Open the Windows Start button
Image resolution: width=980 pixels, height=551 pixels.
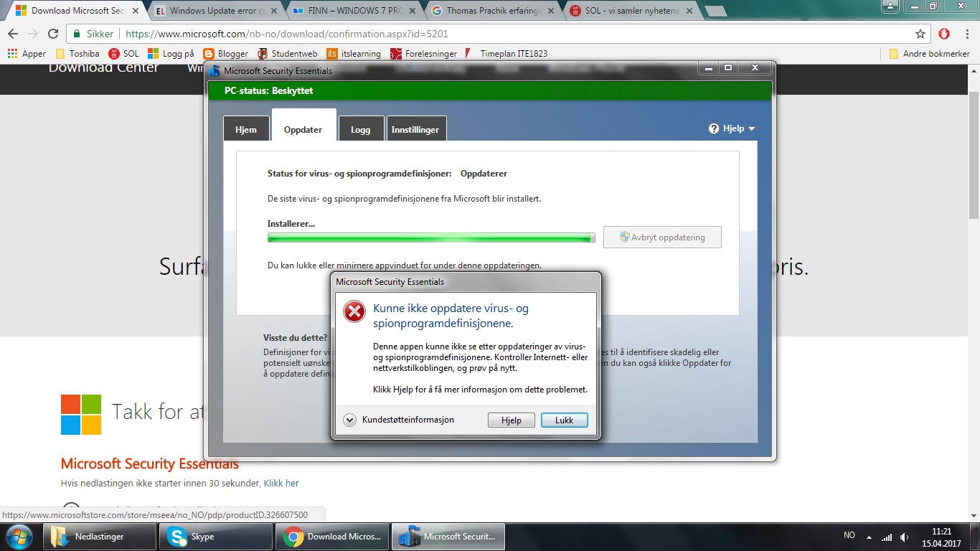[19, 537]
